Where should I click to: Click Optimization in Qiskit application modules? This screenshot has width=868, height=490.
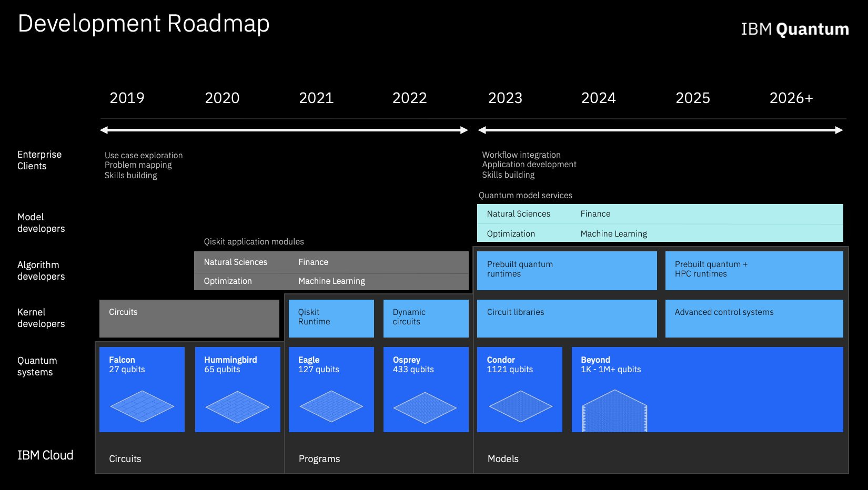click(228, 281)
